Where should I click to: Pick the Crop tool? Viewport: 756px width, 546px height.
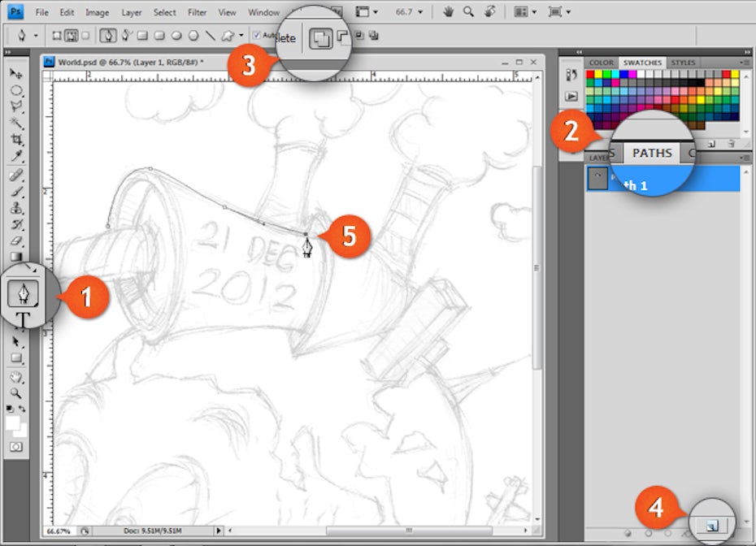(x=16, y=139)
